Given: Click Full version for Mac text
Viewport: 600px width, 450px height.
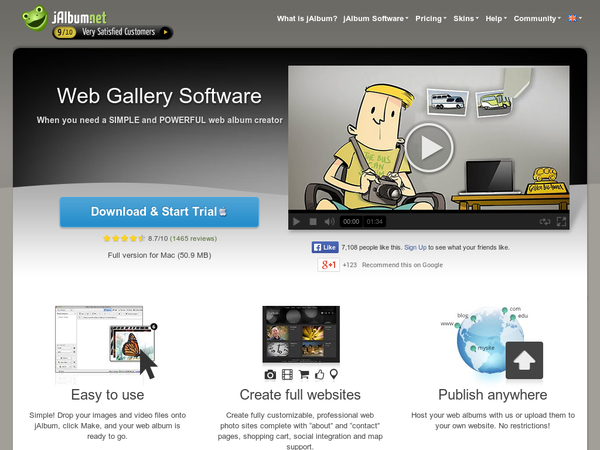Looking at the screenshot, I should pyautogui.click(x=159, y=255).
